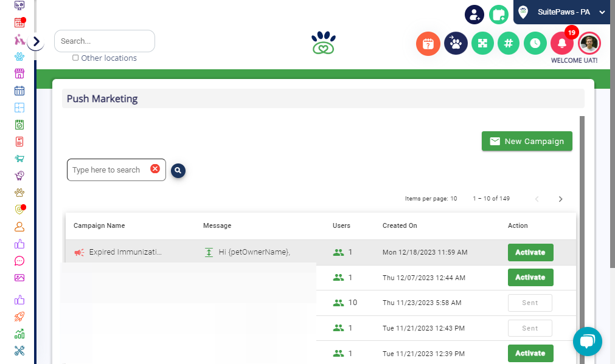Screen dimensions: 615x364
Task: Open the yellow shield icon with red dot
Action: (19, 209)
